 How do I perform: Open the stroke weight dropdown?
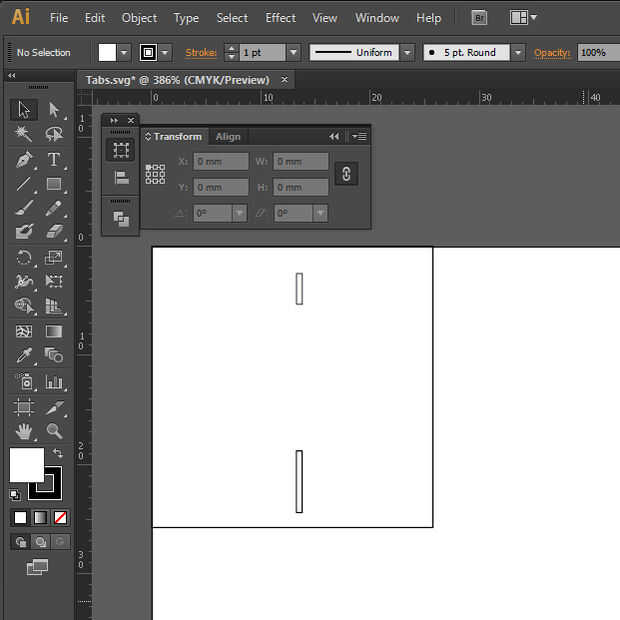[x=293, y=52]
